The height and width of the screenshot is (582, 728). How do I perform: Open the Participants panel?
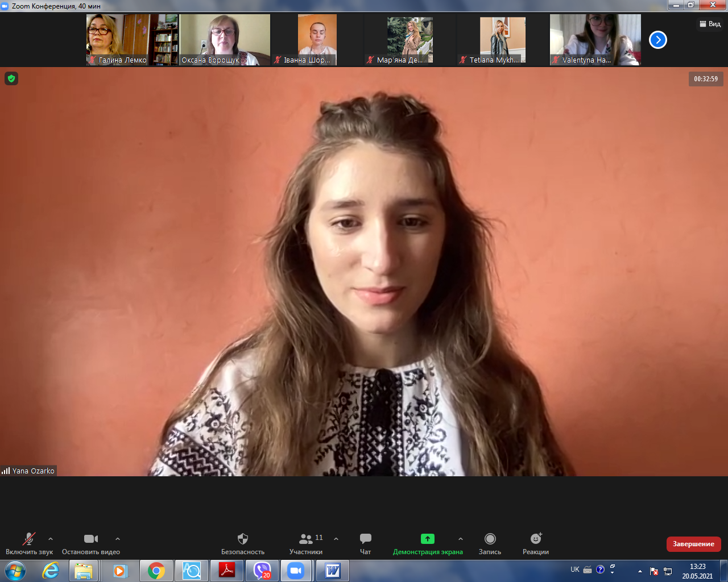306,539
